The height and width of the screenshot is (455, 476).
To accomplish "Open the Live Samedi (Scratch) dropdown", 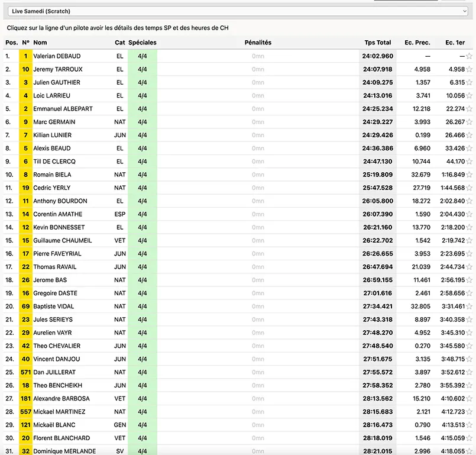I will click(238, 11).
